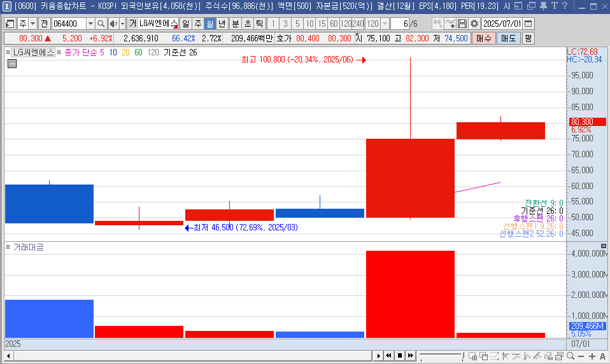Zoom in with the plus icon
The image size is (610, 364).
click(x=592, y=356)
